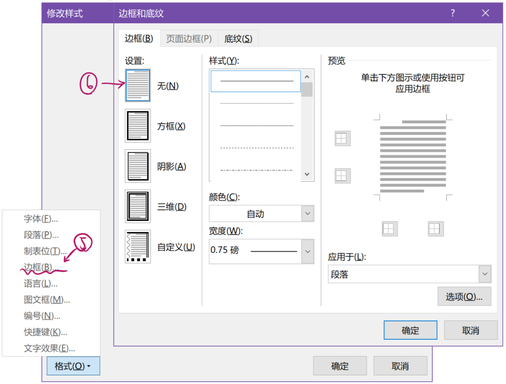Viewport: 506px width, 384px height.
Task: Select the dotted line style in 样式 list
Action: click(x=256, y=148)
